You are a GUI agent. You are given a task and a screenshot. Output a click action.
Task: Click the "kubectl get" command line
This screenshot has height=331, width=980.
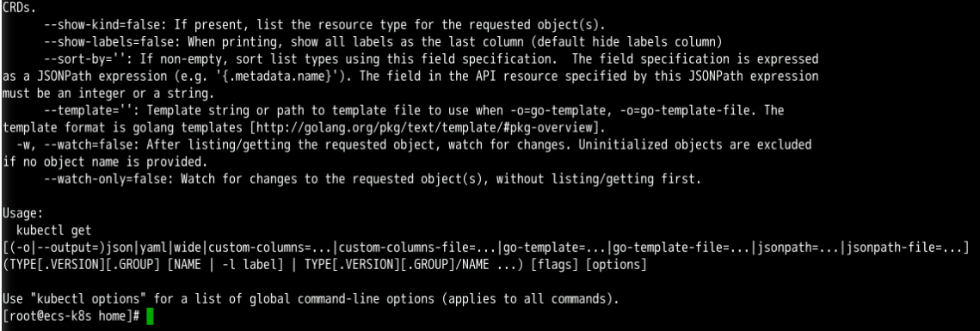[x=53, y=230]
